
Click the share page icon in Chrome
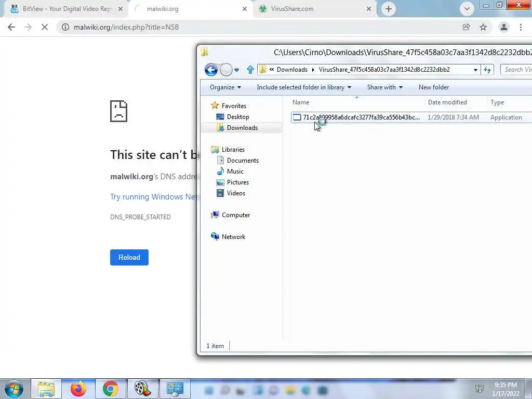[467, 27]
